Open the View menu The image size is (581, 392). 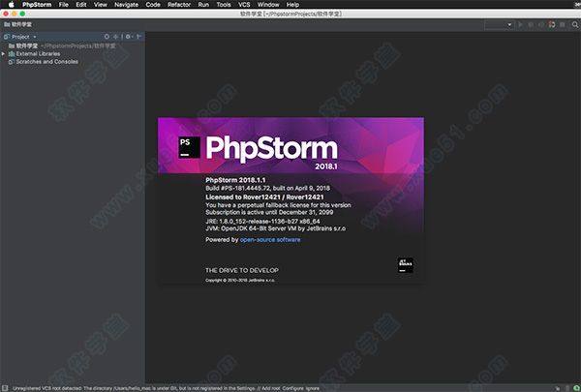tap(100, 5)
